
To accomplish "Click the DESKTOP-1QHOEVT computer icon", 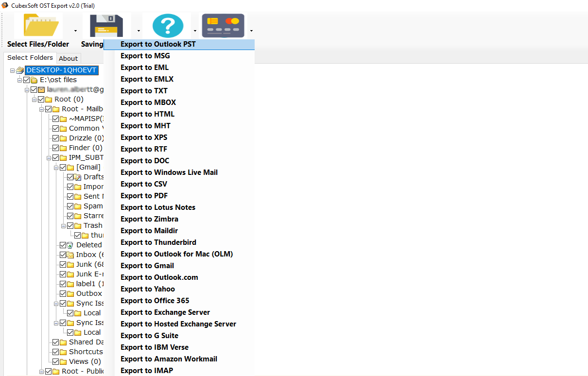I will [x=20, y=70].
